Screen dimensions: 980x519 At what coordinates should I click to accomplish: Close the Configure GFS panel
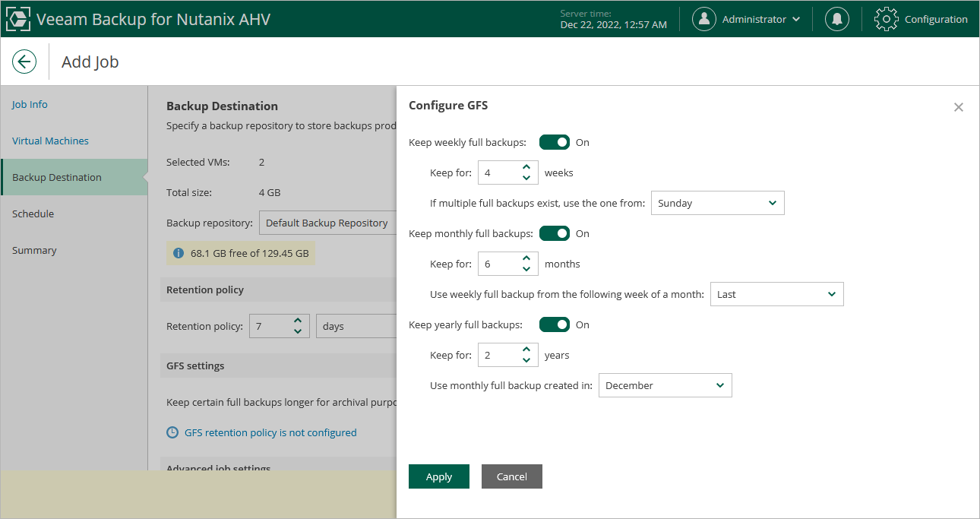(958, 107)
